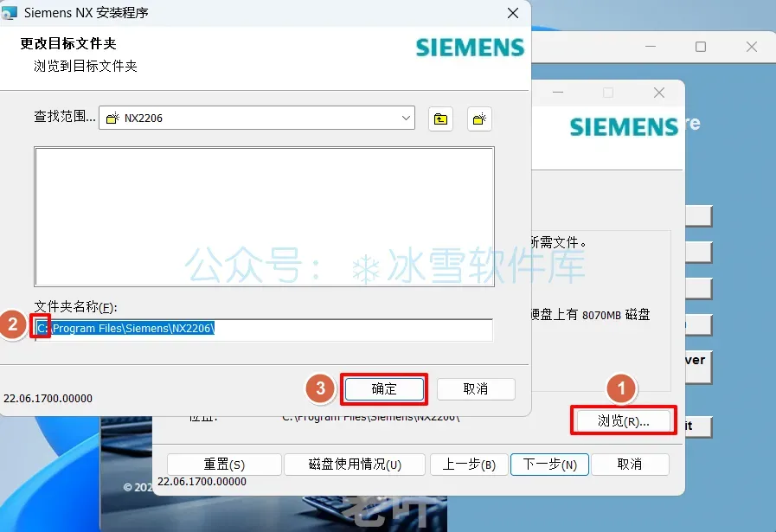Click the 浏览(R)... button

(623, 421)
